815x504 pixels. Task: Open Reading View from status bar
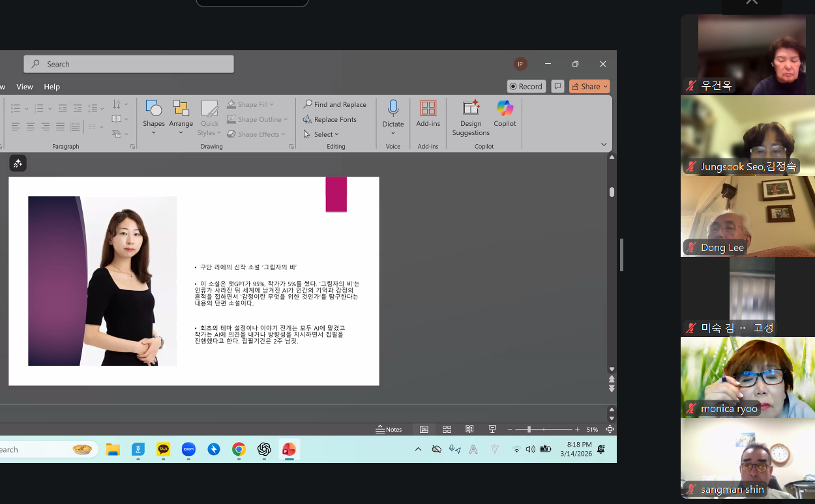(469, 429)
